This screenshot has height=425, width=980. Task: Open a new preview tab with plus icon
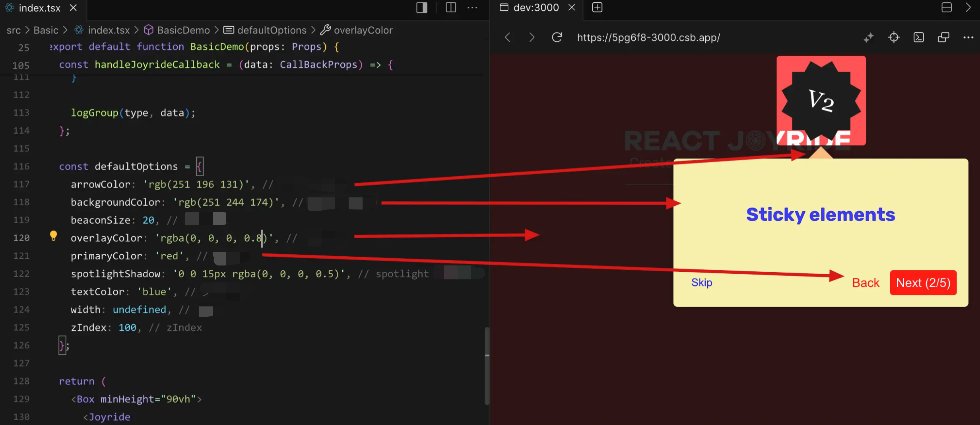click(597, 8)
